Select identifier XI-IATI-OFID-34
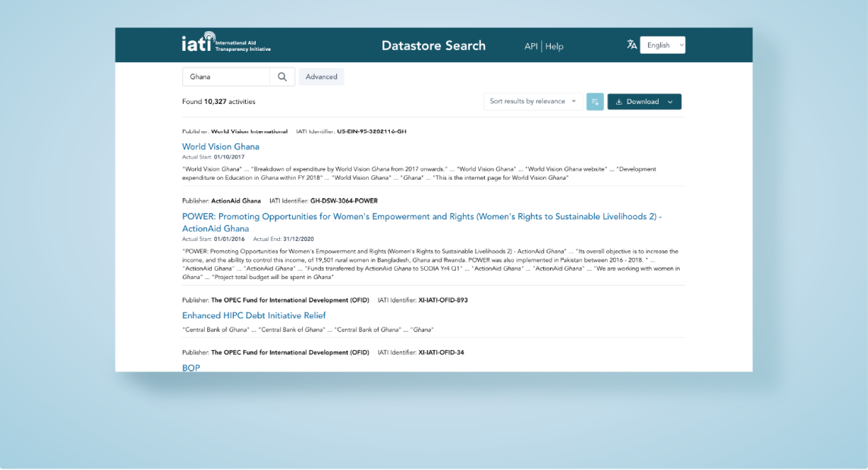The height and width of the screenshot is (470, 868). [441, 352]
